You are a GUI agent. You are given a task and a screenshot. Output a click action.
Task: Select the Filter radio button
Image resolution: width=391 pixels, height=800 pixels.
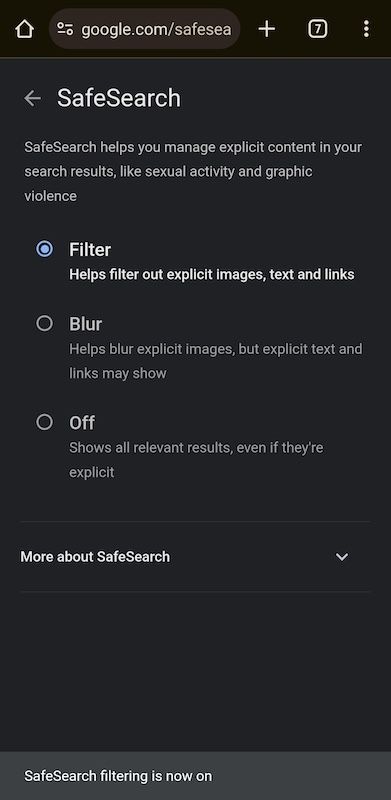point(44,249)
